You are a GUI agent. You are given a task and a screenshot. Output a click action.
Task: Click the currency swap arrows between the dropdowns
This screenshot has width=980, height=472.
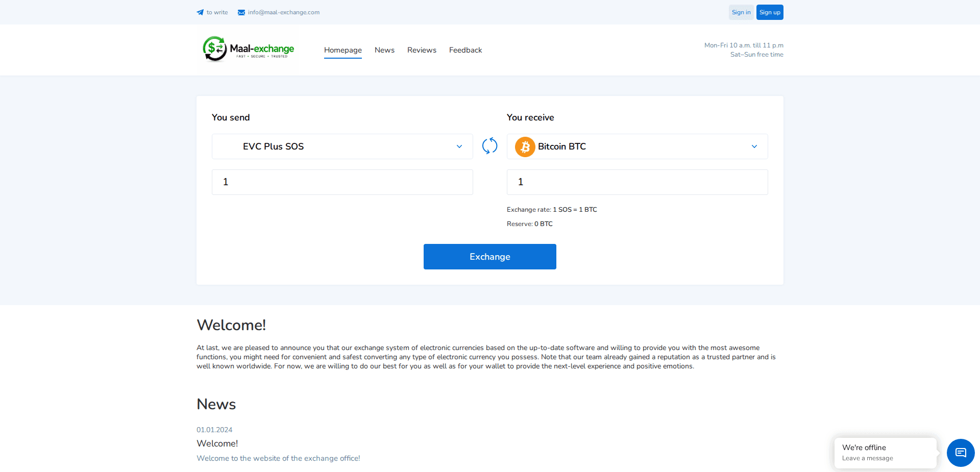click(x=489, y=146)
